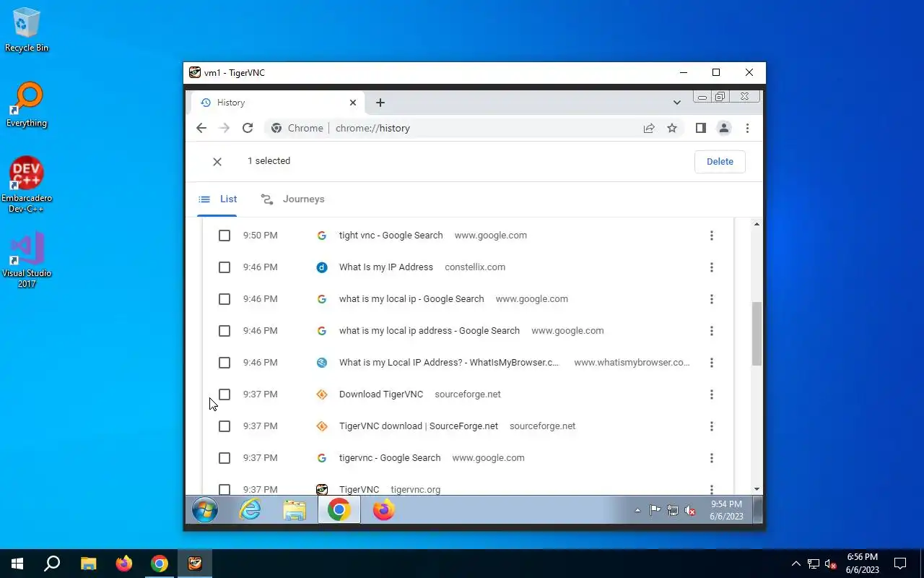Screen dimensions: 924x578
Task: Open more actions for 'what is my local ip - Google Search'
Action: click(712, 299)
